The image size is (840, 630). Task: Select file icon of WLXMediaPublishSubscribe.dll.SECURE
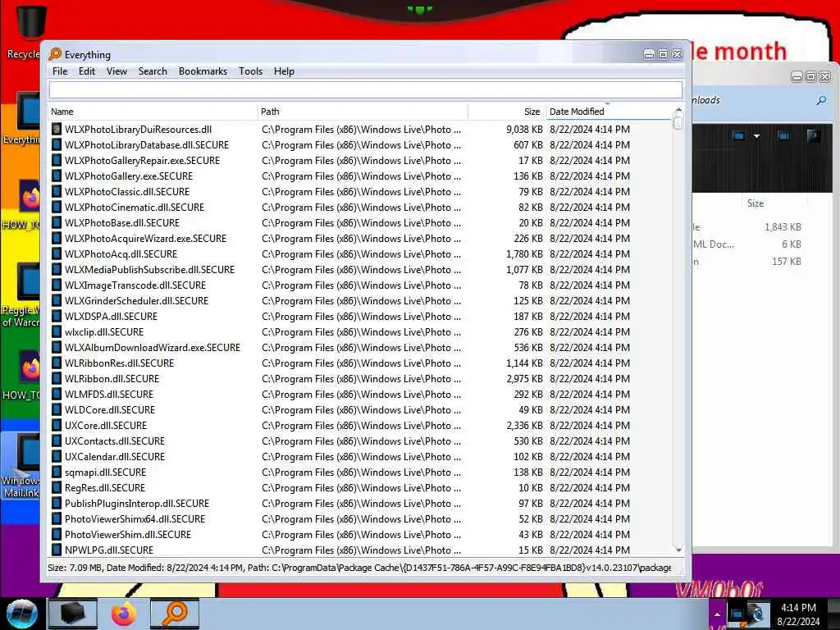click(57, 269)
